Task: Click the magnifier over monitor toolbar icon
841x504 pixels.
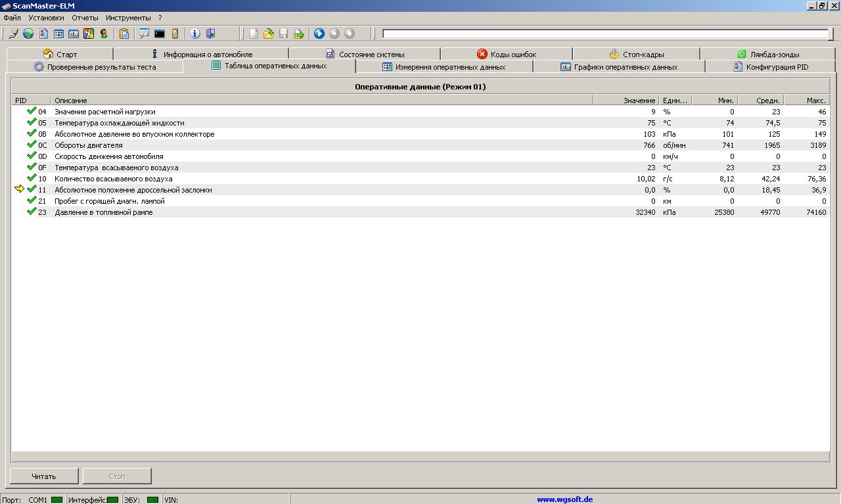Action: pos(145,34)
